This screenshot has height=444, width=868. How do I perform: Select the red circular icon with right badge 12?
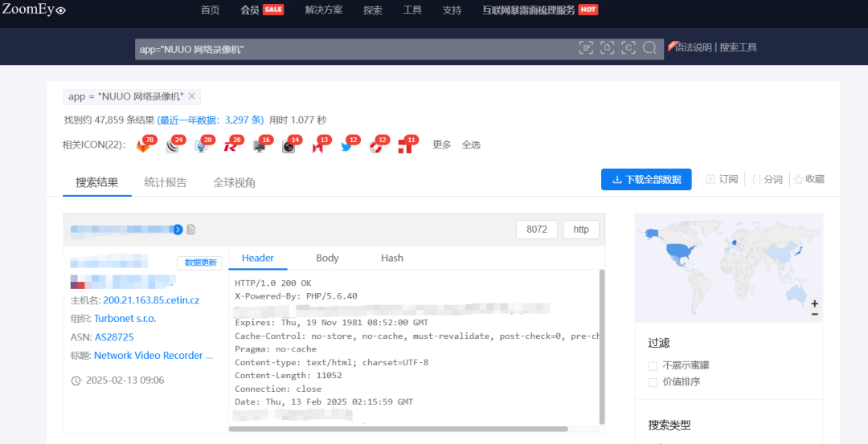[x=376, y=146]
